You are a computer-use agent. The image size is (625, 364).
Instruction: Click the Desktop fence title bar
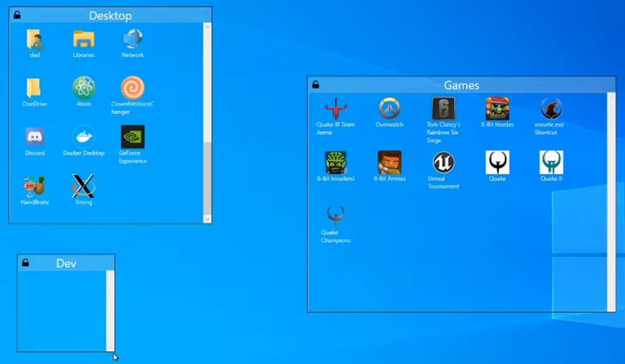coord(110,15)
